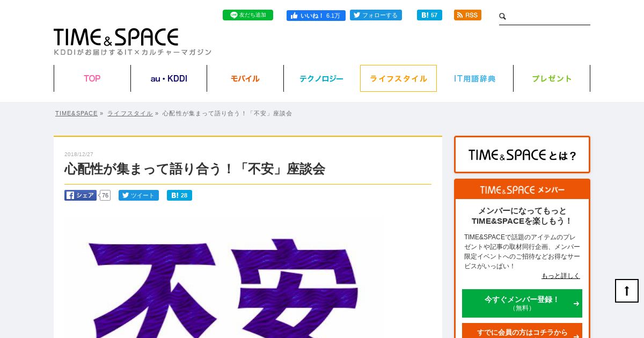The image size is (644, 338).
Task: Open the RSS feed button
Action: click(467, 15)
